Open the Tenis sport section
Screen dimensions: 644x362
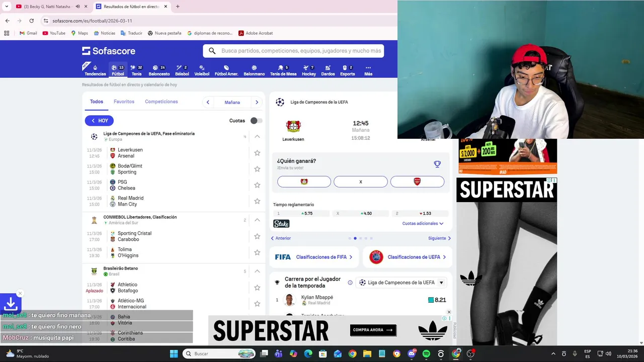tap(136, 70)
